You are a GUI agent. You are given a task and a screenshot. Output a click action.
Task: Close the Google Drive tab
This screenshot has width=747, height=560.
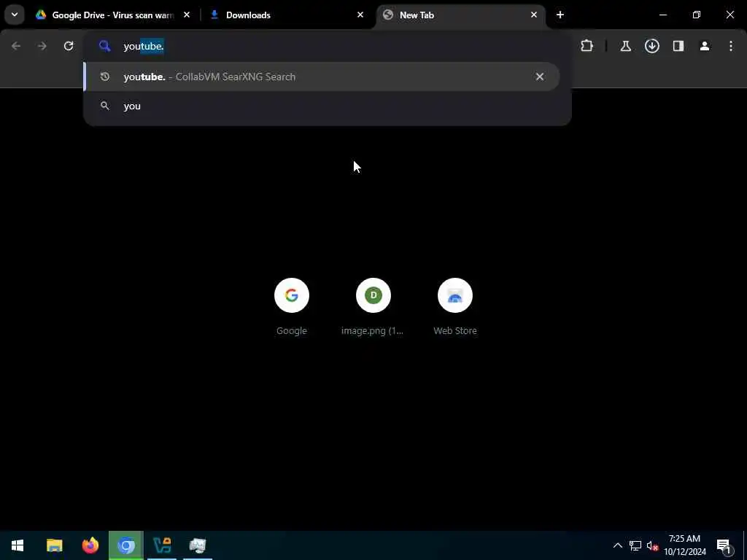click(x=187, y=15)
